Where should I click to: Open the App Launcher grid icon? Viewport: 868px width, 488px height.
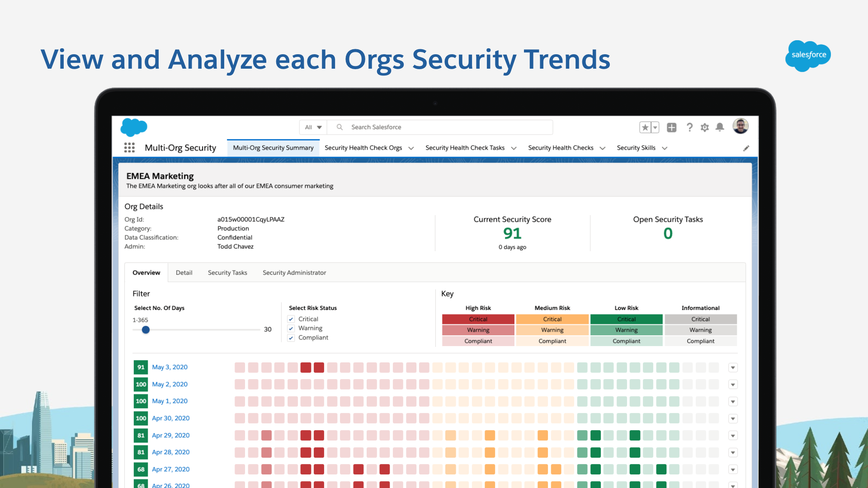coord(129,148)
